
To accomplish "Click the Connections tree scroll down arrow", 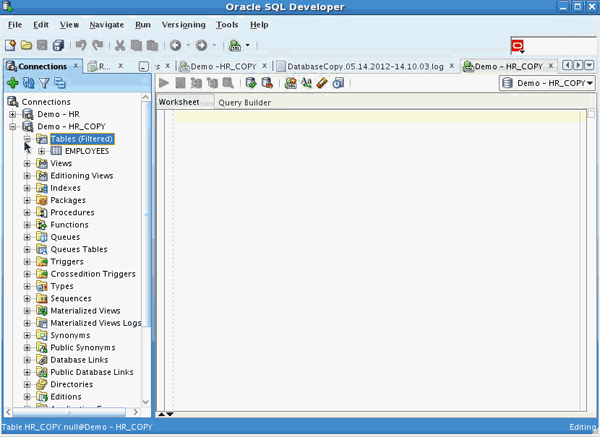I will click(146, 402).
